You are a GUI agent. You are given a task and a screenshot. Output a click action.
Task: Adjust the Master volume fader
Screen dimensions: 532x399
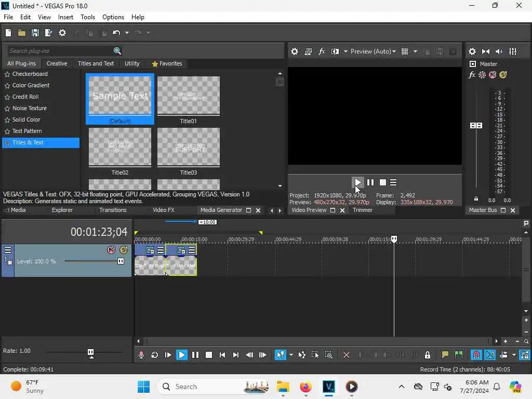point(476,126)
